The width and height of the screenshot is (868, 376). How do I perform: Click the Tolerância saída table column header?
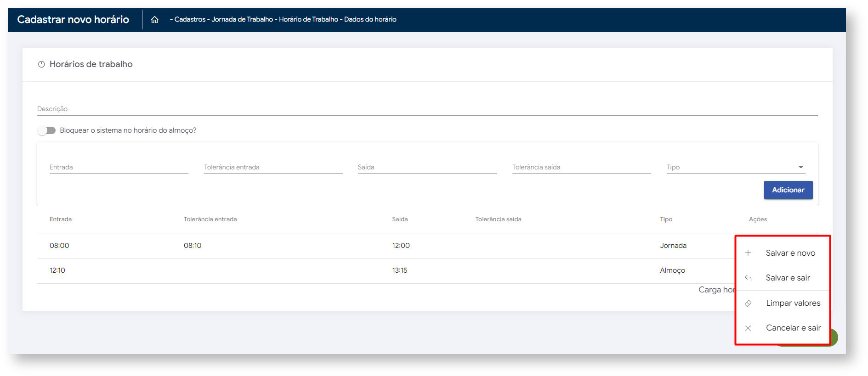pyautogui.click(x=498, y=219)
